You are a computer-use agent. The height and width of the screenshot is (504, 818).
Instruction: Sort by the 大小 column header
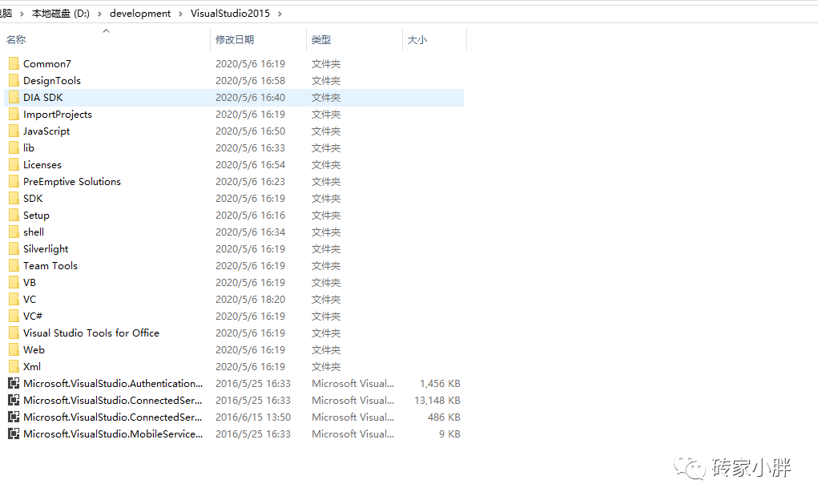pos(417,39)
